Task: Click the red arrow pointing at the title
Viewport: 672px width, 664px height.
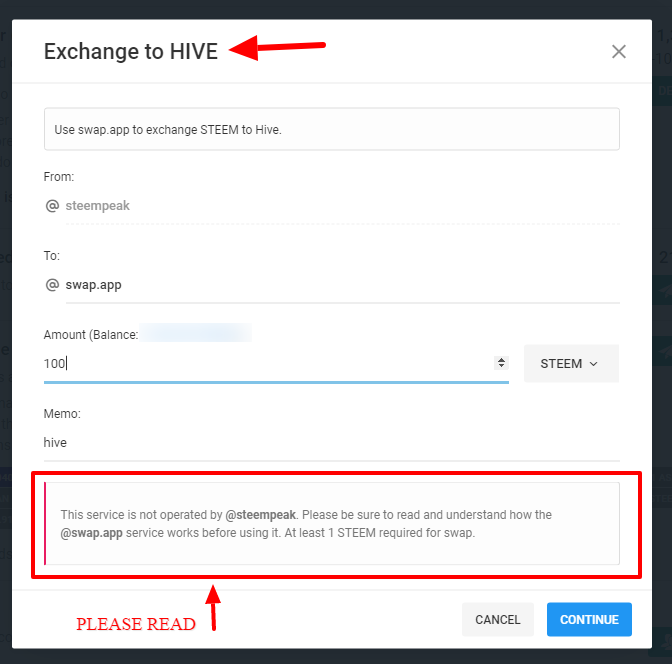Action: pos(278,46)
